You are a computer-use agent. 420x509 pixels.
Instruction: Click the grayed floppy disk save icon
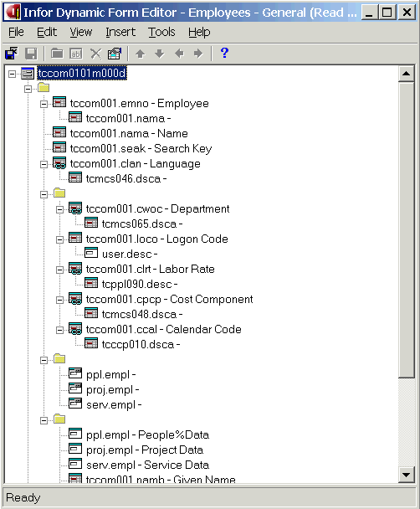(31, 54)
